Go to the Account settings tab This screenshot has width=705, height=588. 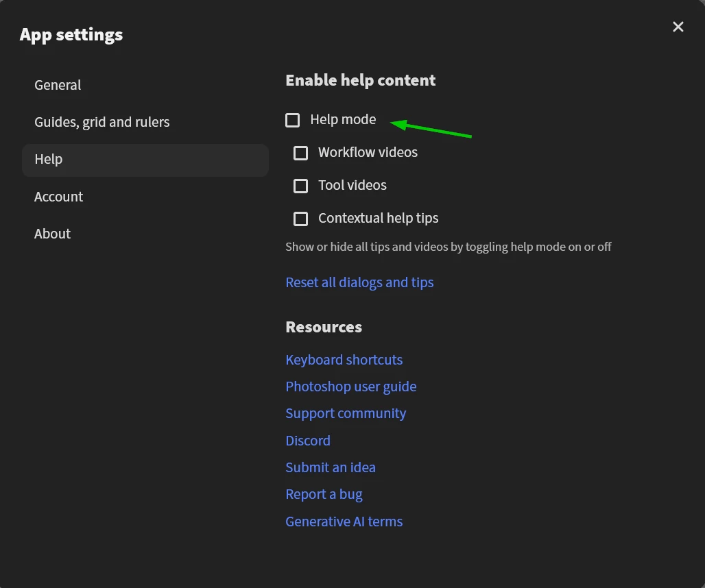[59, 197]
